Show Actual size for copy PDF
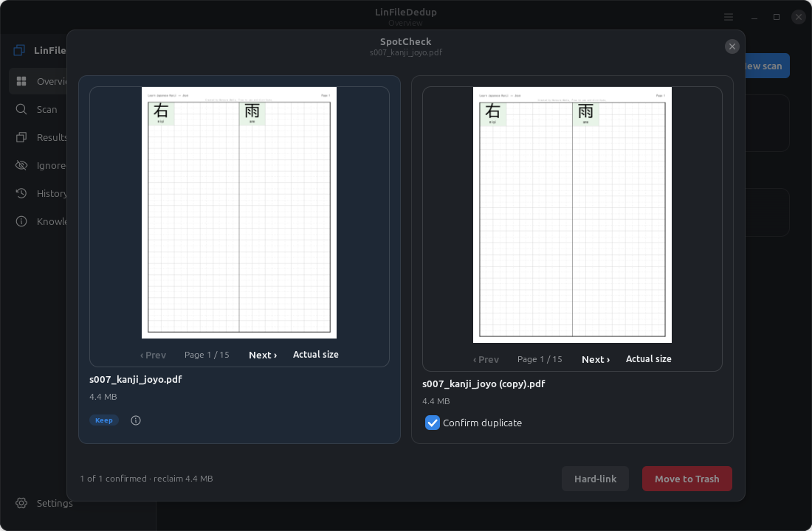 coord(648,358)
